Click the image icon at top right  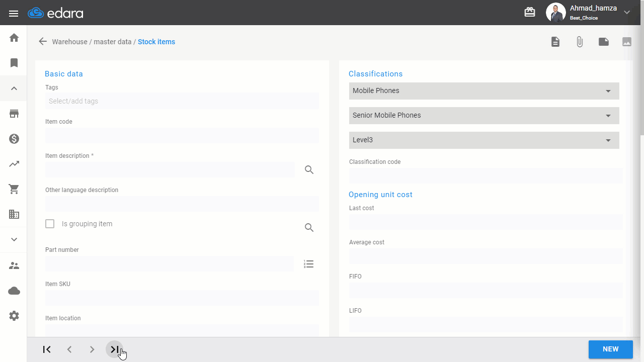click(x=627, y=42)
